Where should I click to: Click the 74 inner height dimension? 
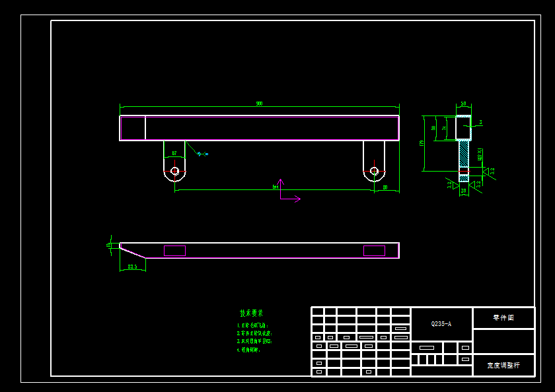(x=444, y=128)
